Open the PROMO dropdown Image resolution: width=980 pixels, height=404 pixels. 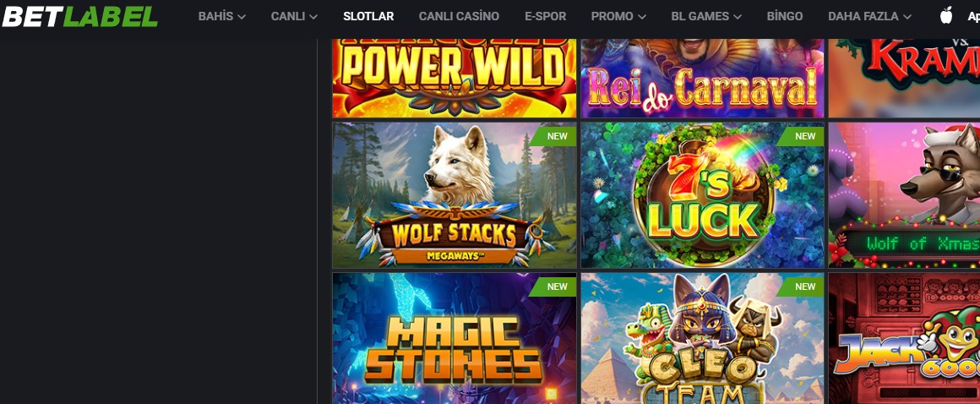pos(618,16)
